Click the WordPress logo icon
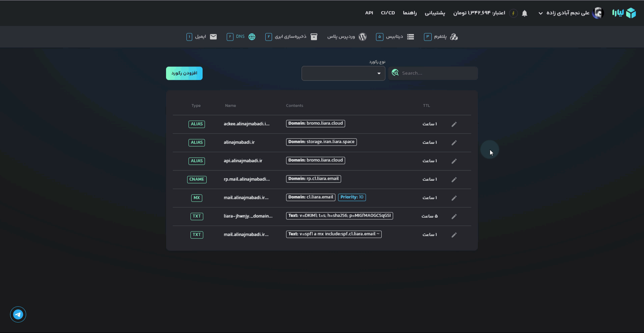The width and height of the screenshot is (644, 333). tap(363, 37)
